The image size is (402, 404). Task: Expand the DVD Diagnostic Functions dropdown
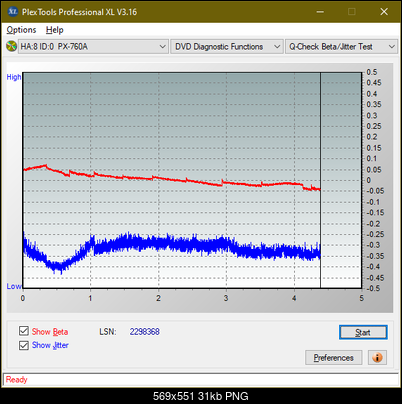(x=227, y=47)
